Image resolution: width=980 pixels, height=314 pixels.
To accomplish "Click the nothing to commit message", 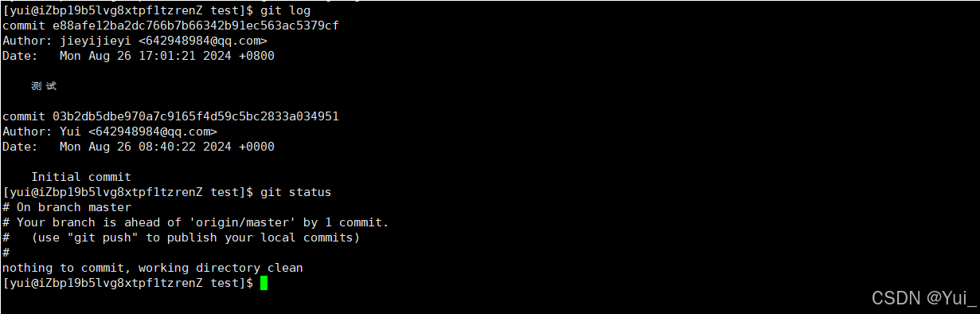I will click(153, 268).
